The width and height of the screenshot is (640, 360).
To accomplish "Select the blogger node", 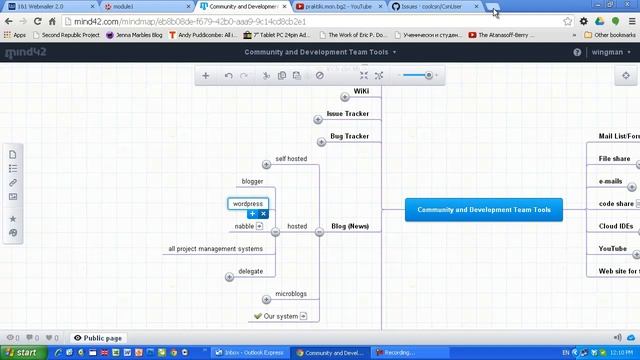I will click(x=252, y=181).
